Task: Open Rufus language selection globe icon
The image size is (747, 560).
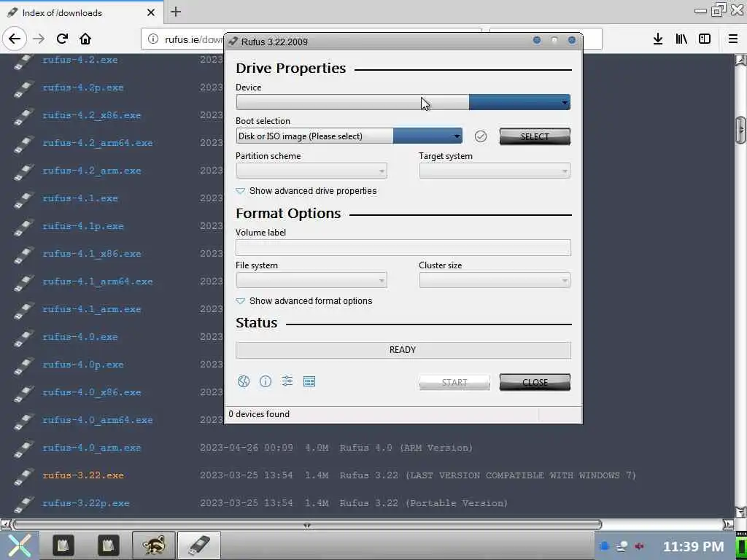Action: pyautogui.click(x=244, y=381)
